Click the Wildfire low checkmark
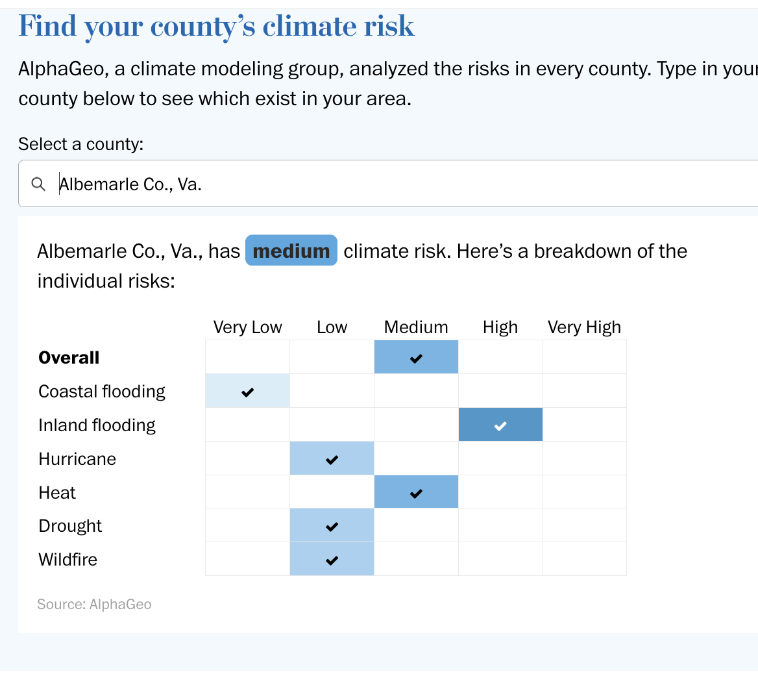Viewport: 758px width, 700px height. (332, 560)
